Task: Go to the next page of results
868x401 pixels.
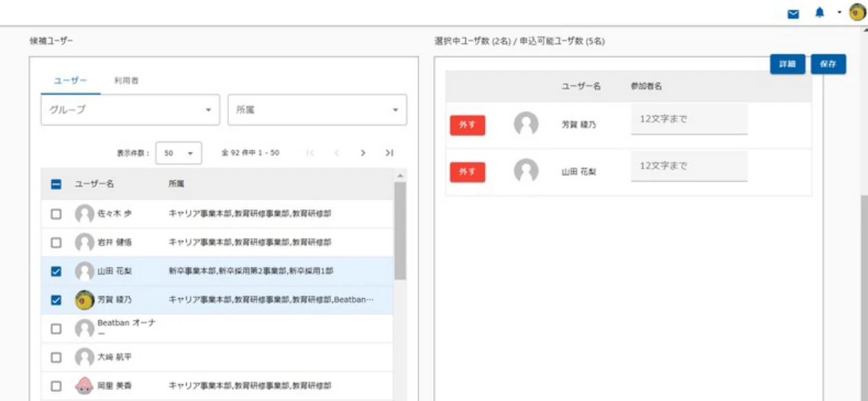Action: [x=363, y=153]
